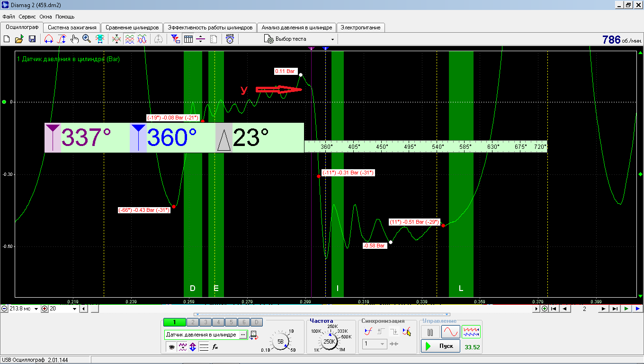Click the dashed lines channel icon

pos(204,347)
